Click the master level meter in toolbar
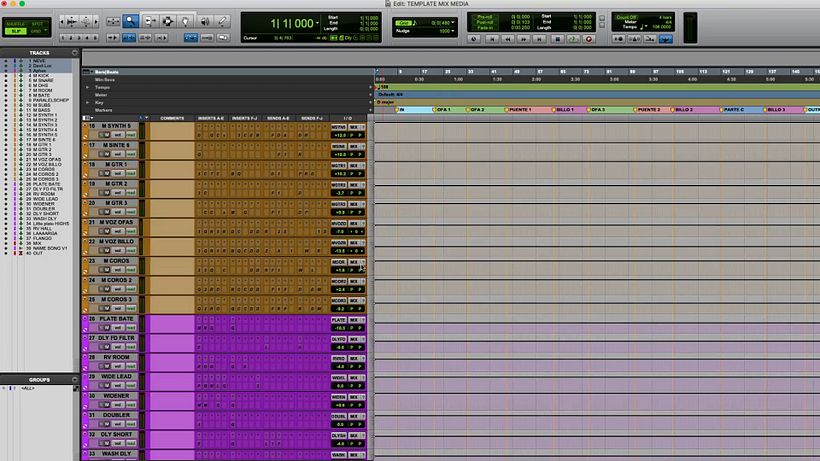Viewport: 820px width, 461px height. click(x=690, y=28)
